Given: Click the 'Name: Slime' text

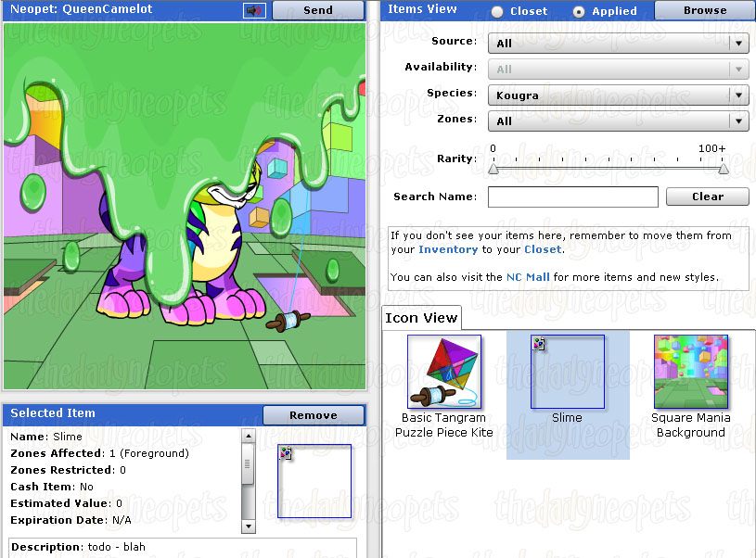Looking at the screenshot, I should coord(46,437).
